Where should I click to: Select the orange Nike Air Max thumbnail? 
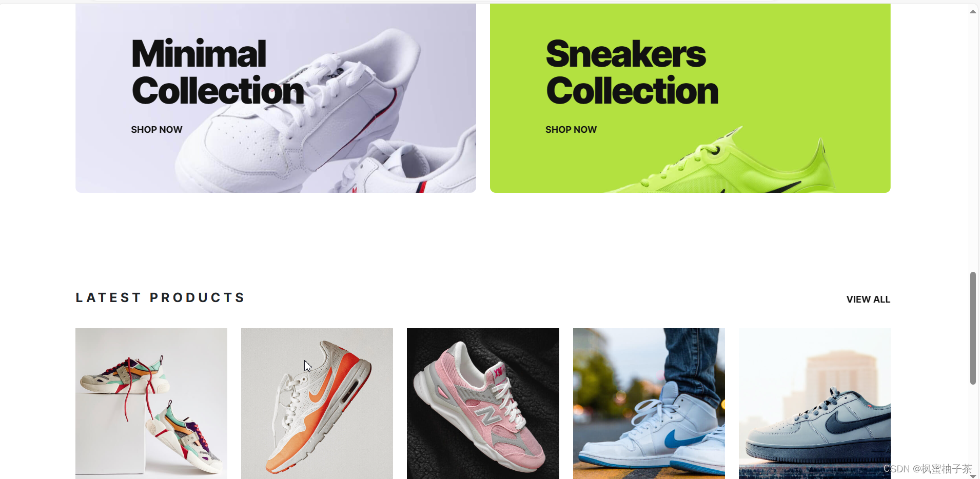click(317, 404)
